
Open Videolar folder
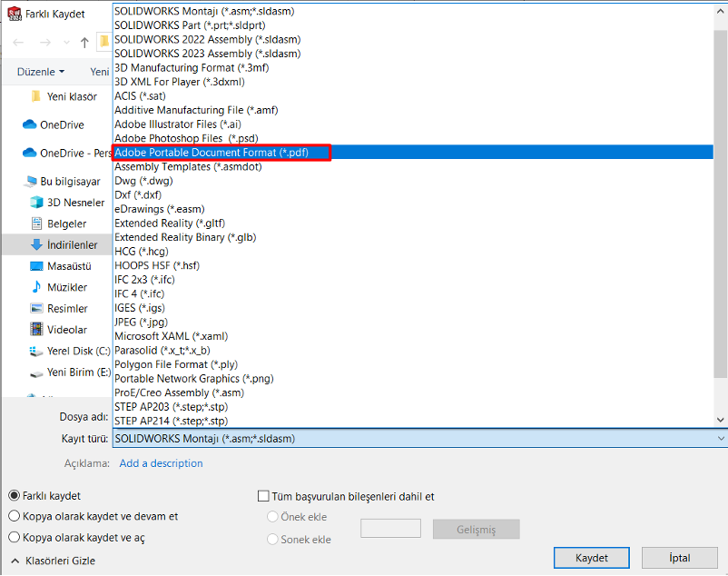58,330
